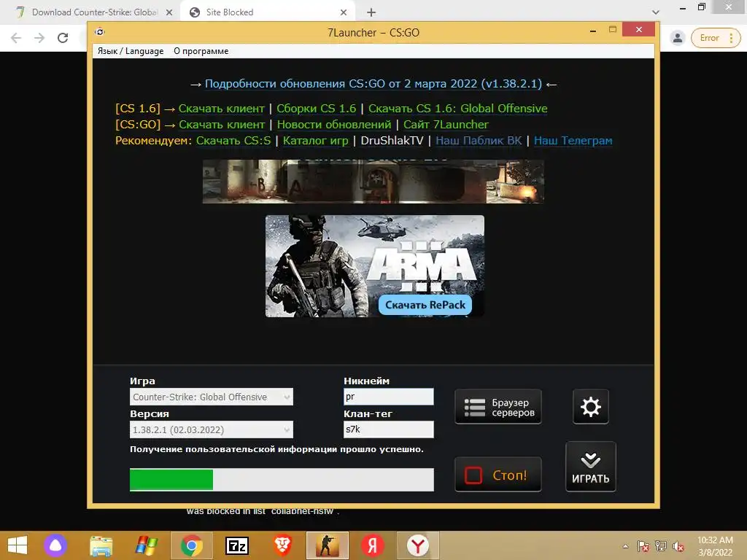Click browser forward arrow
Image resolution: width=747 pixels, height=560 pixels.
pyautogui.click(x=39, y=38)
